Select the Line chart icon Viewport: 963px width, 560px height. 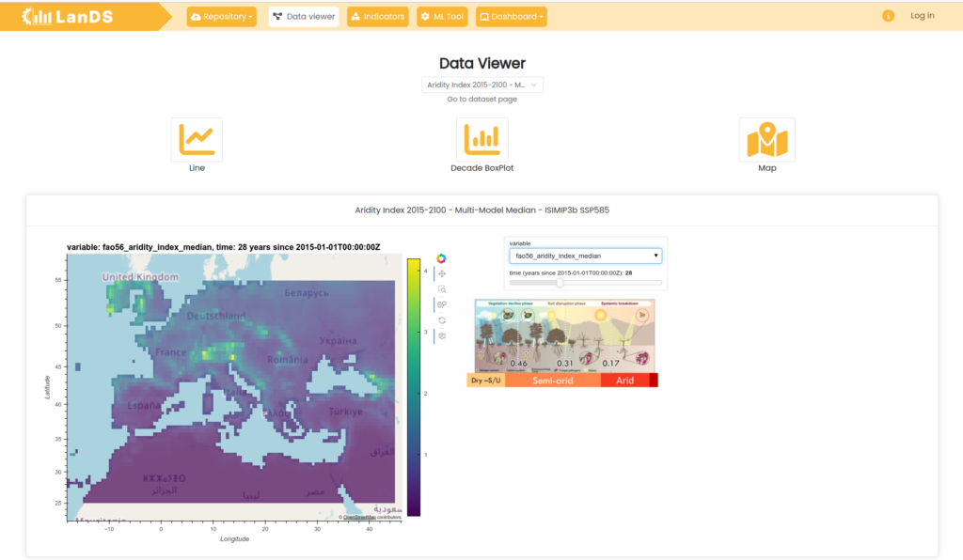[x=197, y=140]
